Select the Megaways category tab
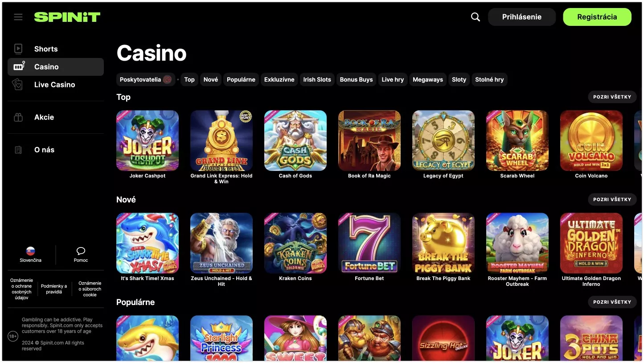Screen dimensions: 644x363 coord(428,79)
